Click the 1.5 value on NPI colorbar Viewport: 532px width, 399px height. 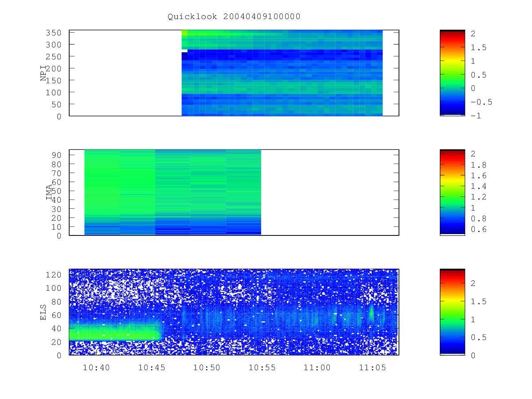click(479, 47)
